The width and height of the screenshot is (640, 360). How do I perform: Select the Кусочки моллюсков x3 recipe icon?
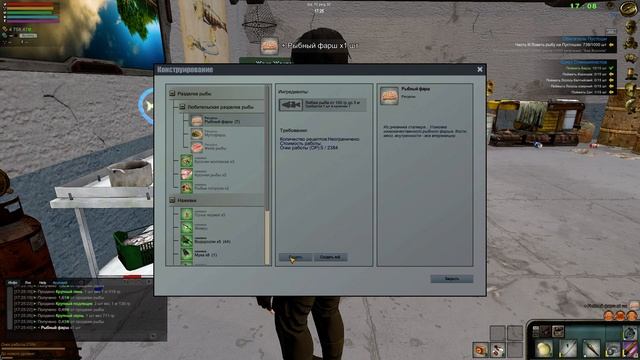coord(187,160)
